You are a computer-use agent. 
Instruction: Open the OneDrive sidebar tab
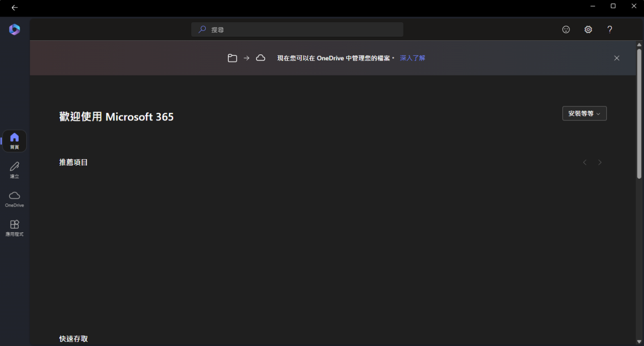(x=15, y=199)
